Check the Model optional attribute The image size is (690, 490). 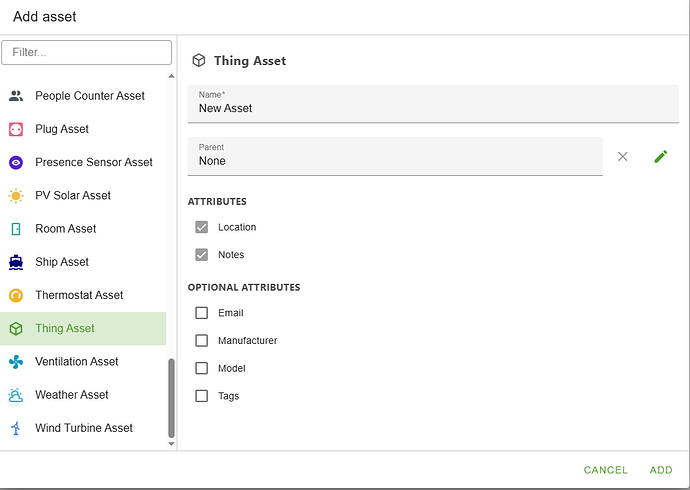coord(202,368)
